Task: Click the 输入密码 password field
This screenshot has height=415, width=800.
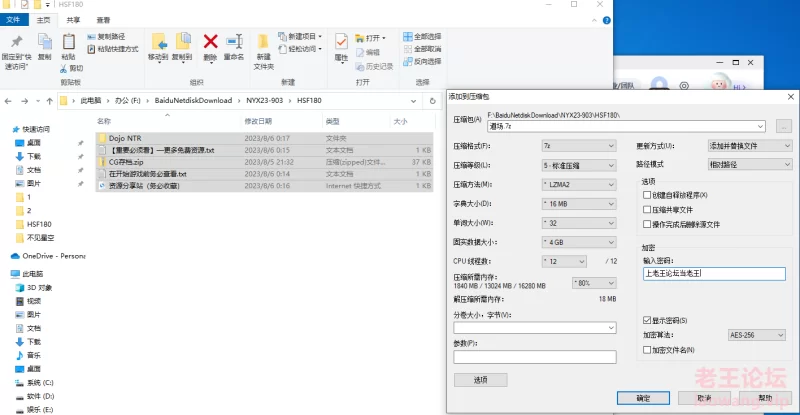Action: click(x=714, y=274)
